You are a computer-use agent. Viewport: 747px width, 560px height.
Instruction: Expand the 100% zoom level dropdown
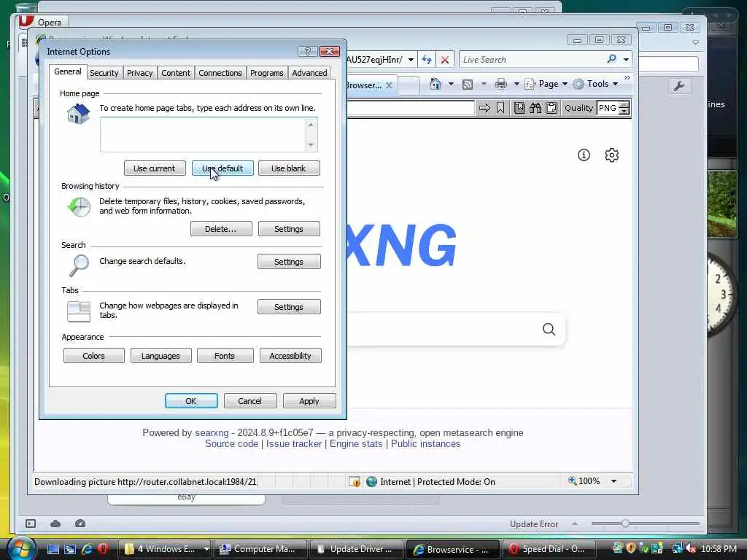(x=614, y=481)
